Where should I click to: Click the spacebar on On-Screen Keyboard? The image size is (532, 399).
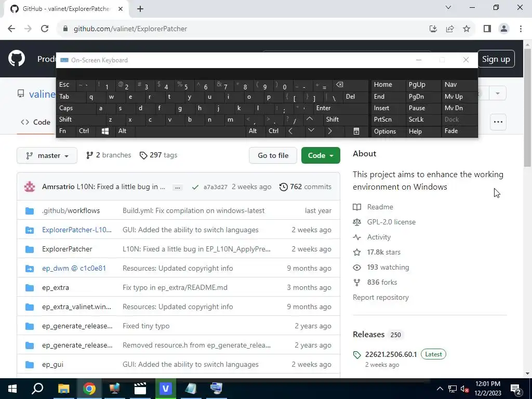pyautogui.click(x=190, y=131)
